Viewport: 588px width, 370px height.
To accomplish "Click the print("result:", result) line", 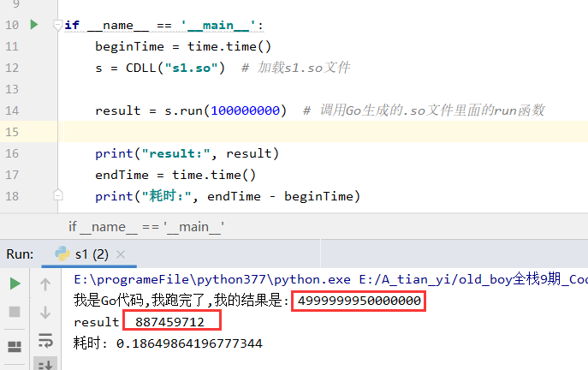I will pyautogui.click(x=187, y=153).
